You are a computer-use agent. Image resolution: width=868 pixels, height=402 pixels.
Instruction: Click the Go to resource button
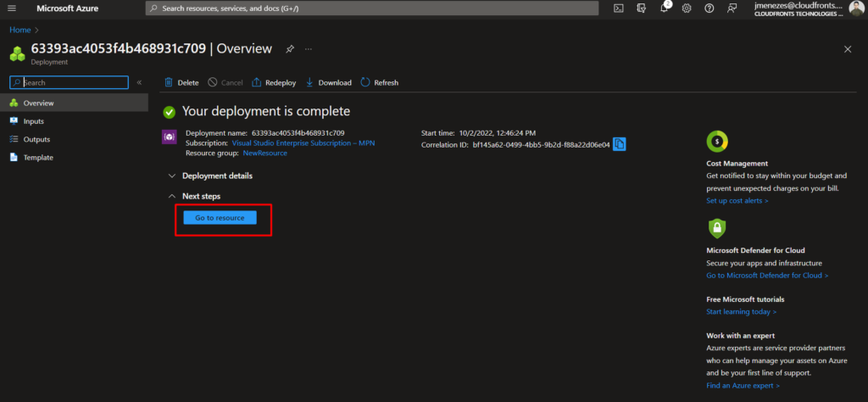(220, 218)
